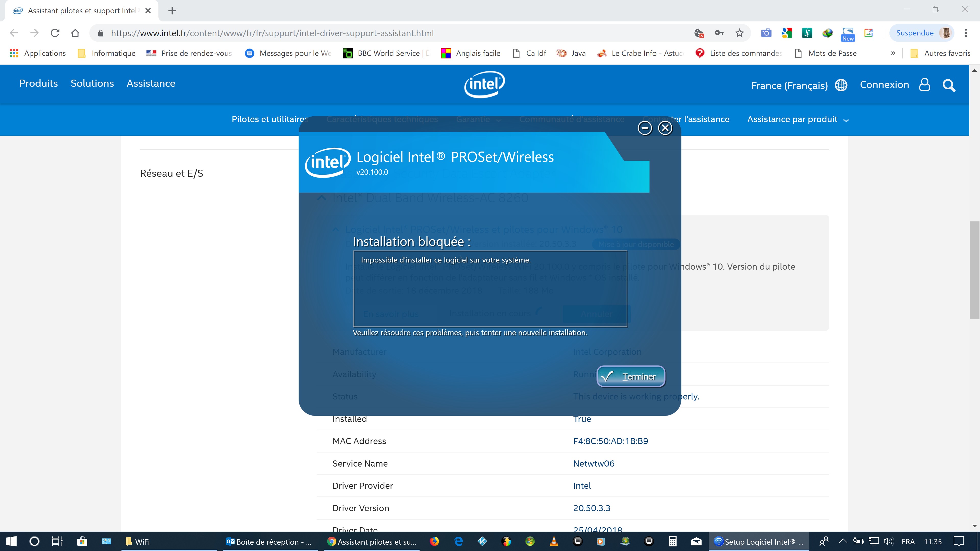The width and height of the screenshot is (980, 551).
Task: Click the green S extension icon
Action: (x=807, y=33)
